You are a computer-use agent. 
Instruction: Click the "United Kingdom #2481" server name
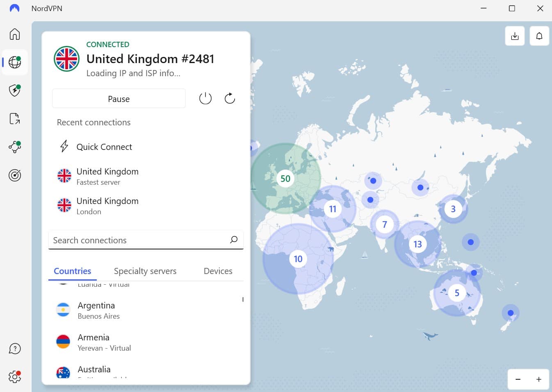151,59
